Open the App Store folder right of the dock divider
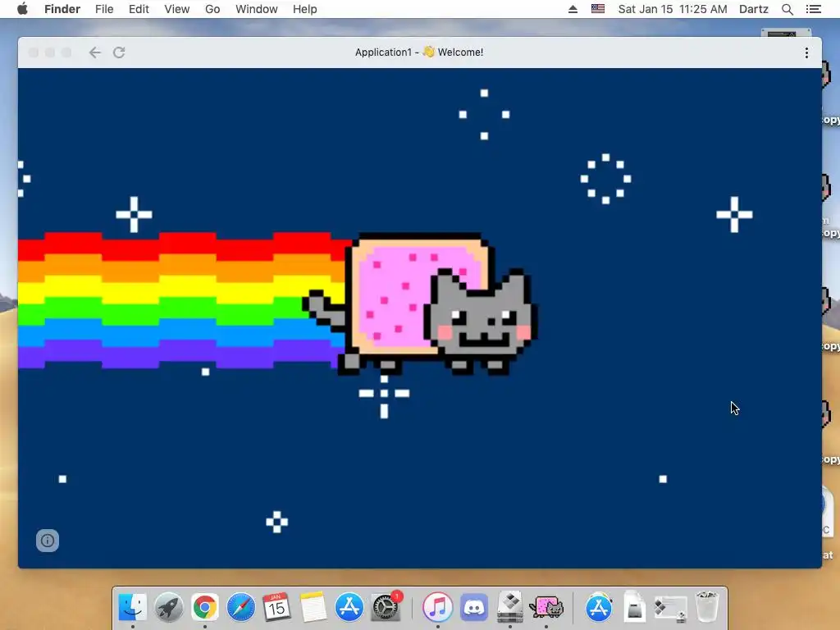 [x=599, y=608]
